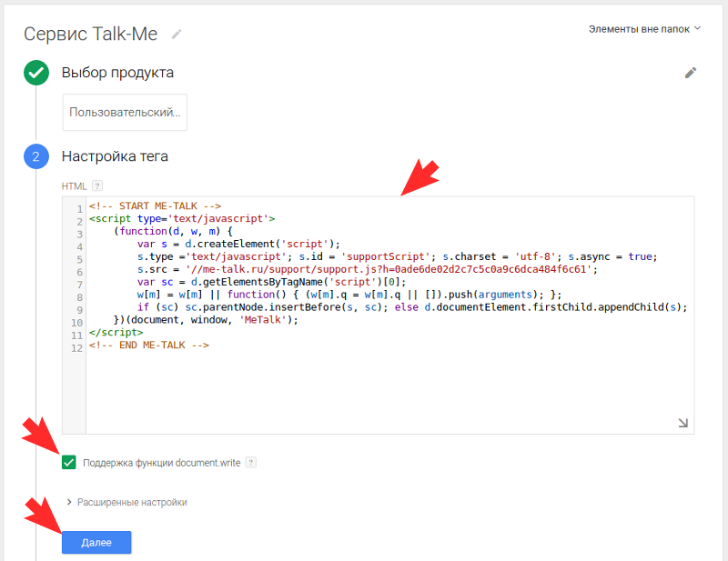Screen dimensions: 728x561
Task: Select the Пользовательский product tile
Action: pos(125,113)
